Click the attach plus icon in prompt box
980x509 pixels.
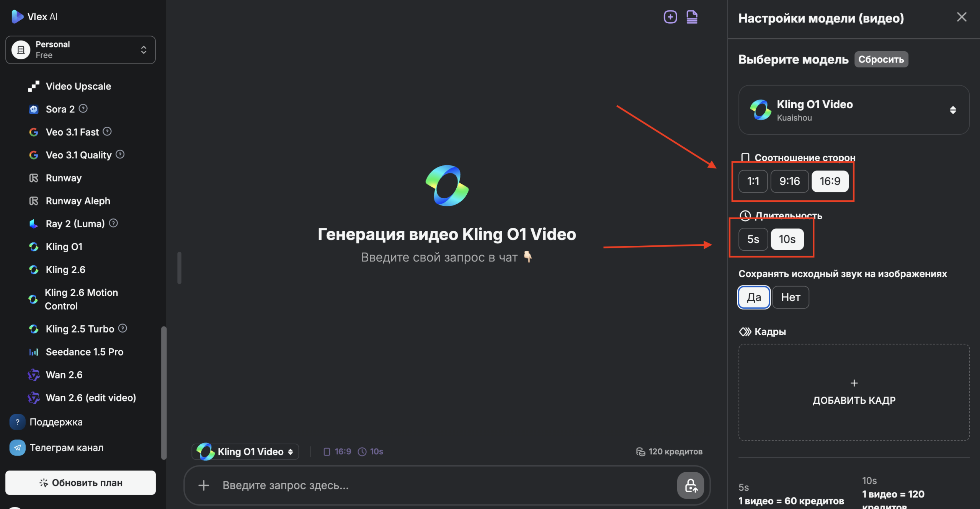204,485
